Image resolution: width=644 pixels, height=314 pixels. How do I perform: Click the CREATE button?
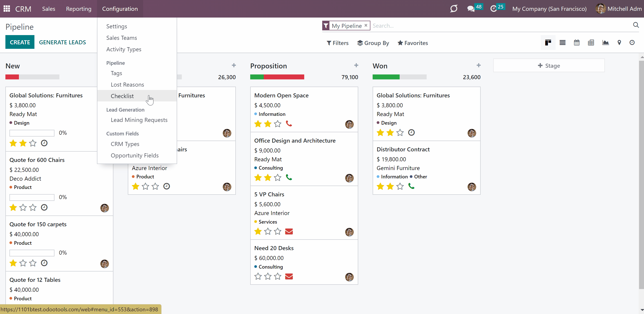coord(20,42)
